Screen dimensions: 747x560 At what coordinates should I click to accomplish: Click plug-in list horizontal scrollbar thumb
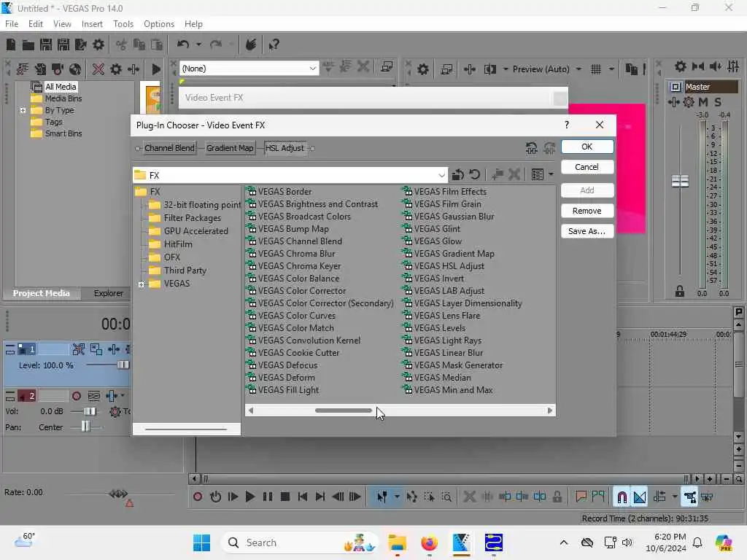pos(343,411)
